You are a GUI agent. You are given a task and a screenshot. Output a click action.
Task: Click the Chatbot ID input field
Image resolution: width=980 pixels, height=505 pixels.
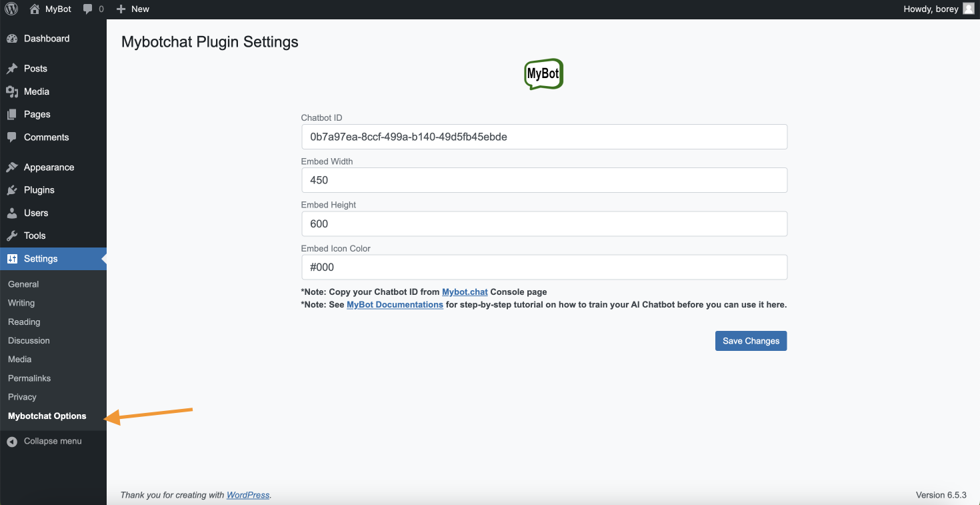point(544,137)
